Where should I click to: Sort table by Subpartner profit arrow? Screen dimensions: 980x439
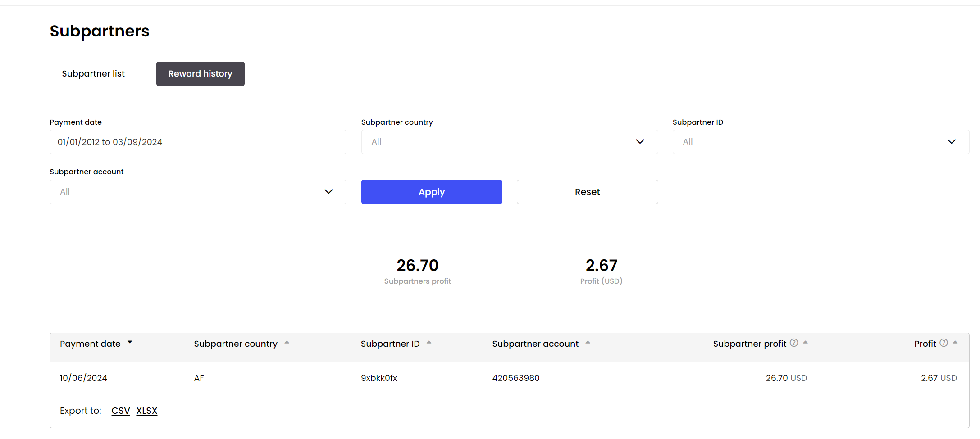click(x=805, y=343)
